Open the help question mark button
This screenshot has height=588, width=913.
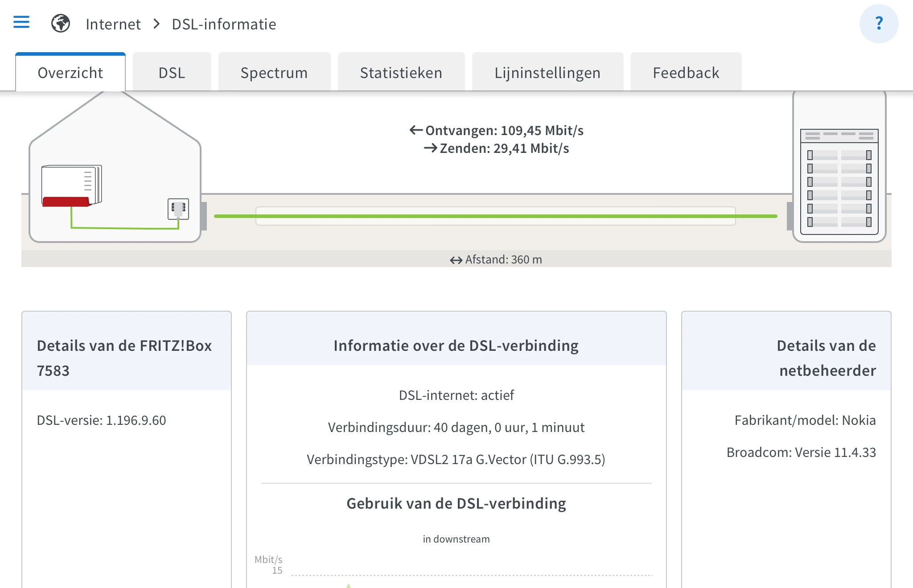pos(878,24)
